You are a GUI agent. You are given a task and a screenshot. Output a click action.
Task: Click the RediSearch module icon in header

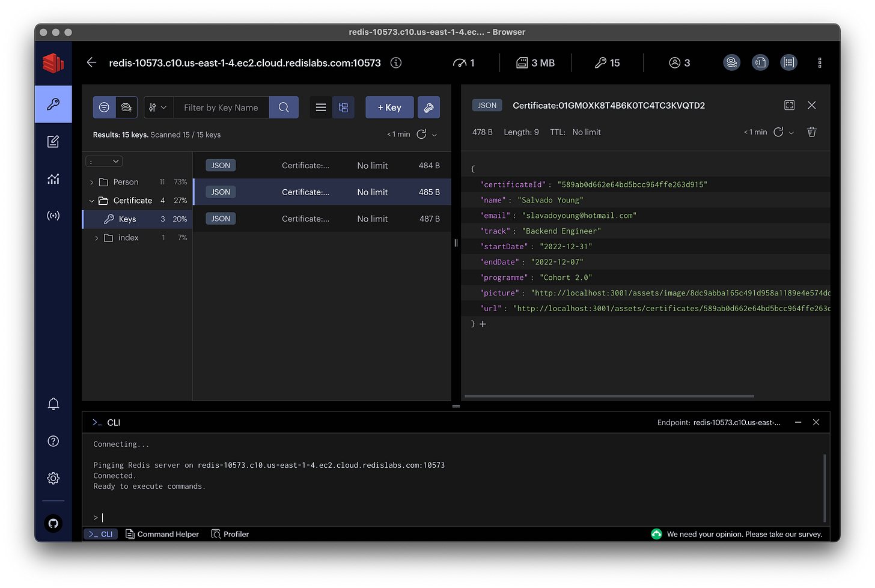(x=731, y=62)
